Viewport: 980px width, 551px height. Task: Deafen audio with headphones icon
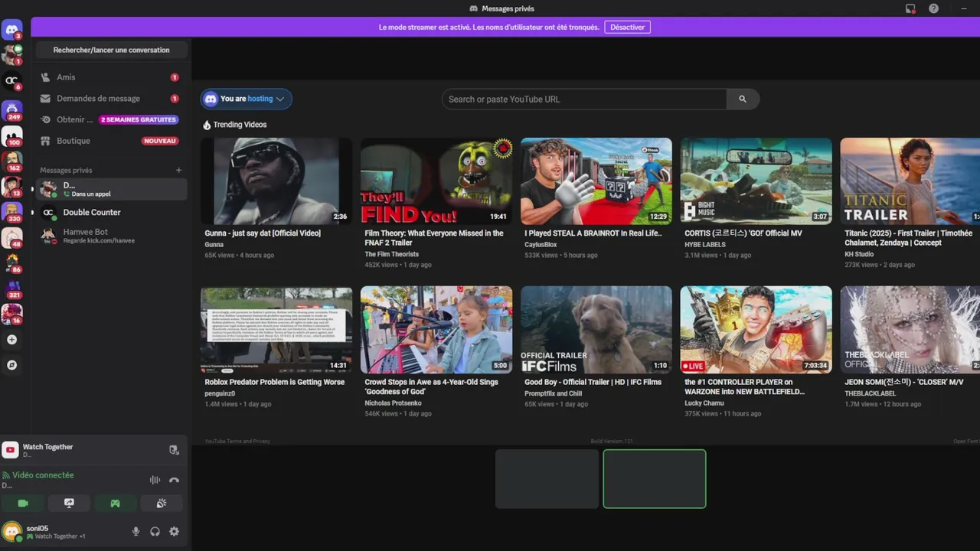pyautogui.click(x=155, y=531)
